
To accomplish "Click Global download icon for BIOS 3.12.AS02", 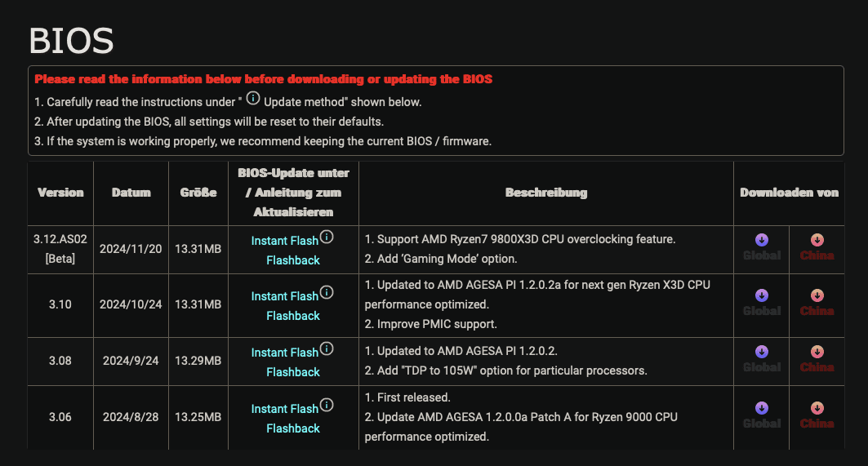I will point(762,240).
